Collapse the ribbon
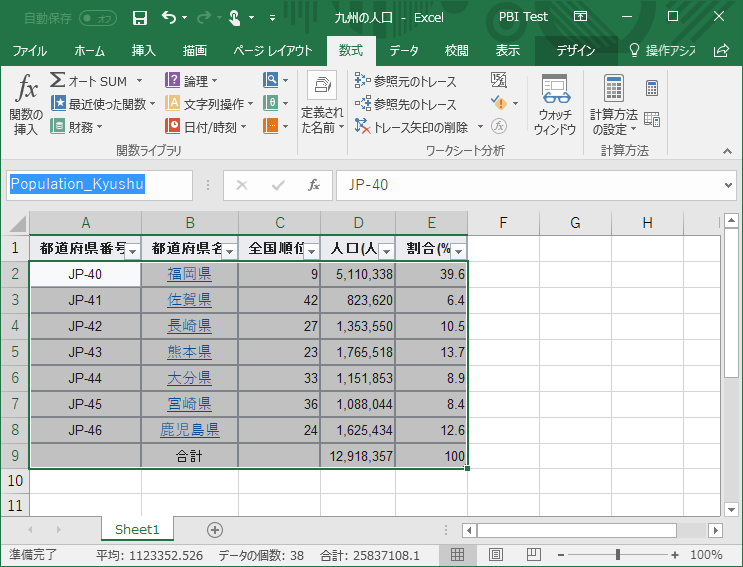Screen dimensions: 743x567 727,151
